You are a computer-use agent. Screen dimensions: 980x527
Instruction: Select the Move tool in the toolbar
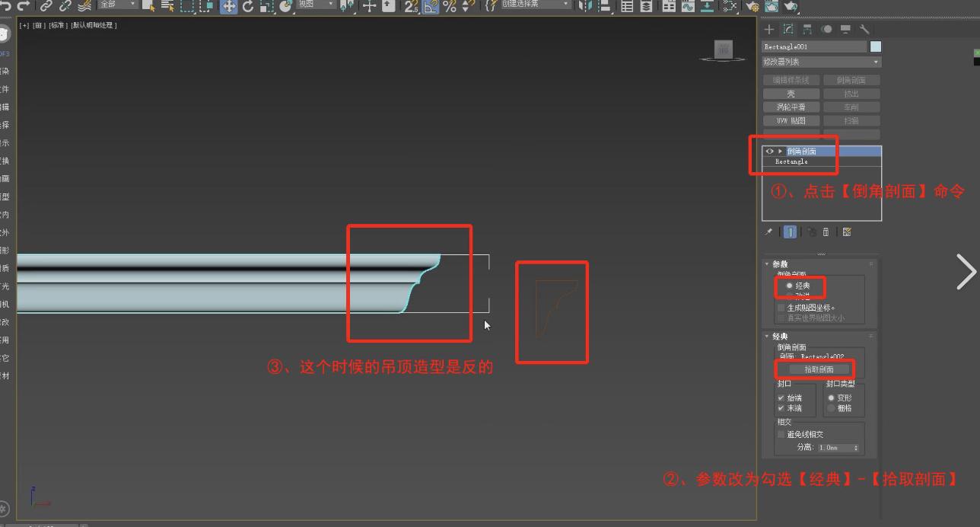tap(228, 6)
